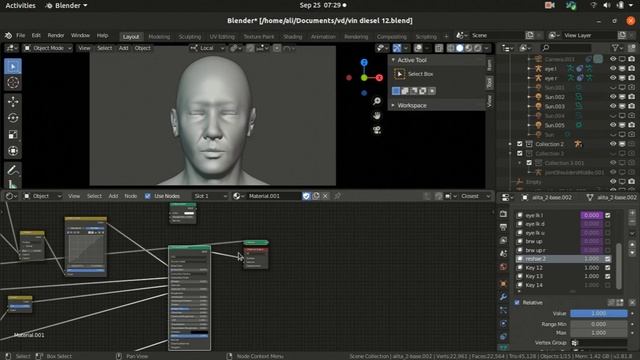Click the blue Z axis gizmo
640x360 pixels.
pos(364,62)
